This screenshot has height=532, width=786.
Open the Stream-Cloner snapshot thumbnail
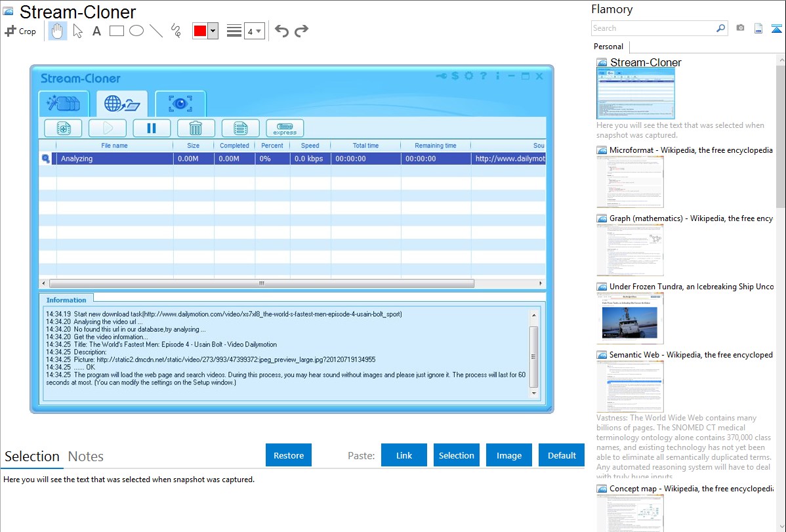click(x=636, y=93)
